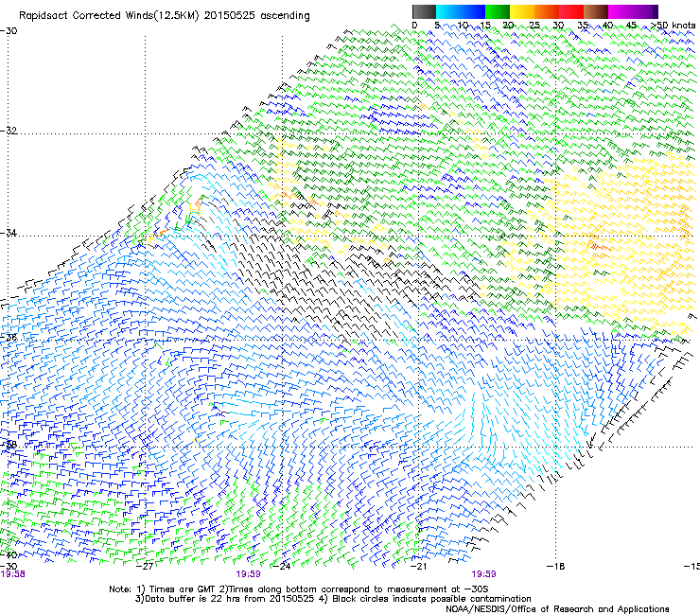Viewport: 700px width, 615px height.
Task: Click the purple 19:59 label near -24
Action: tap(248, 574)
